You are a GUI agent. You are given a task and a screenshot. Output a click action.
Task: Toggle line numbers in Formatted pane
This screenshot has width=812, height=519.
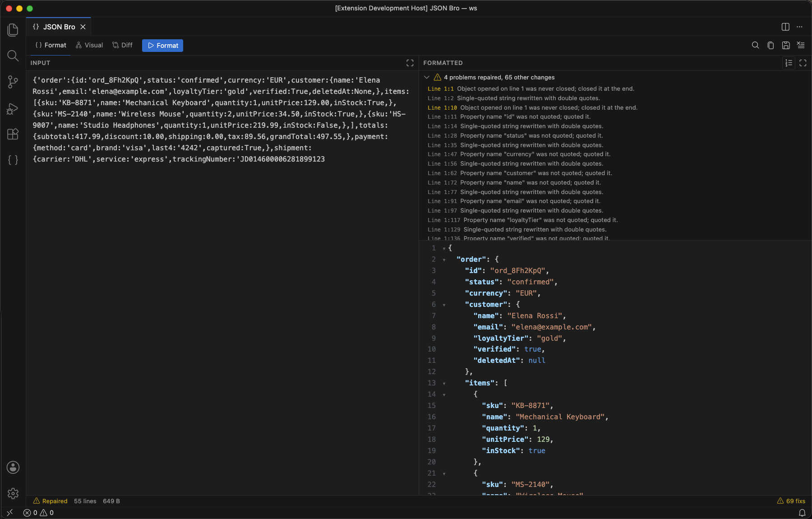(789, 63)
